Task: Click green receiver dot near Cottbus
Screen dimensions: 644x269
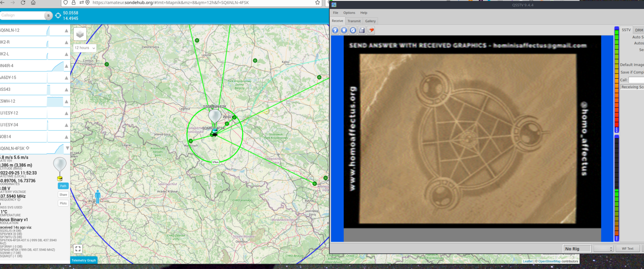Action: click(x=107, y=64)
